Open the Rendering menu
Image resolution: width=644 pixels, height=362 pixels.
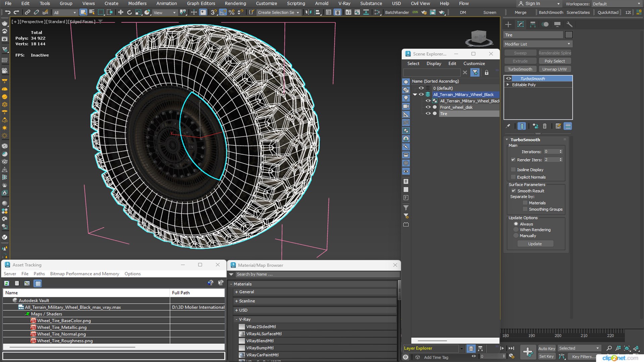click(235, 3)
